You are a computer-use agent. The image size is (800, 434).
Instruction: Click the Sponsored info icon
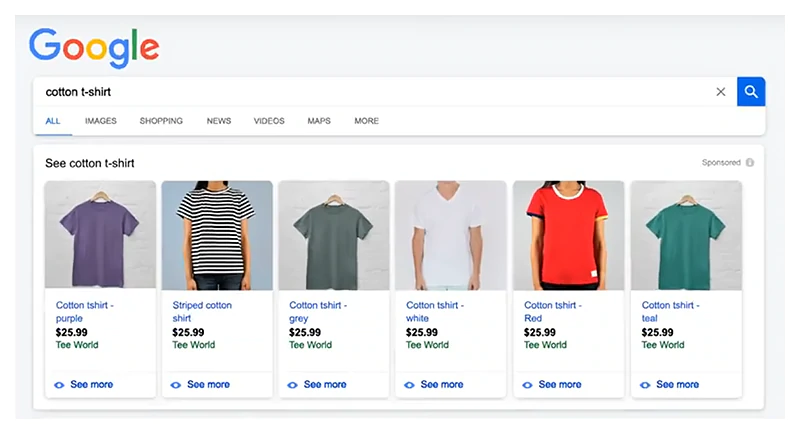pos(749,163)
